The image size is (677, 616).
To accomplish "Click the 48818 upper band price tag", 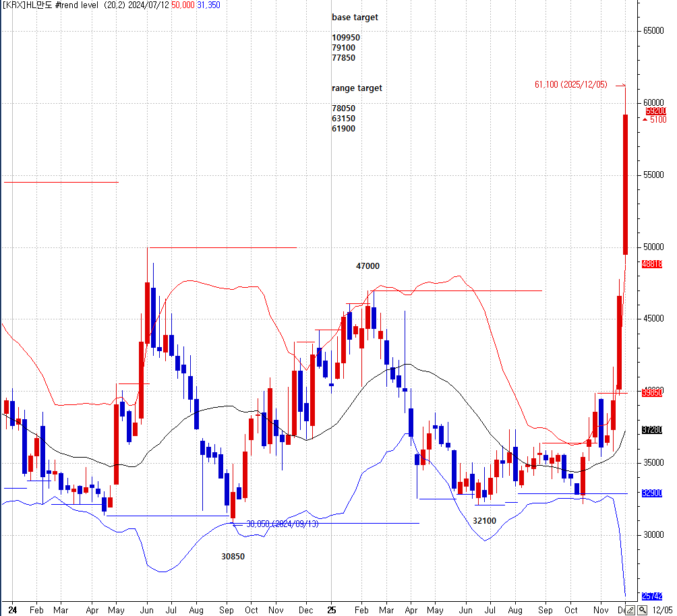I will click(x=652, y=264).
